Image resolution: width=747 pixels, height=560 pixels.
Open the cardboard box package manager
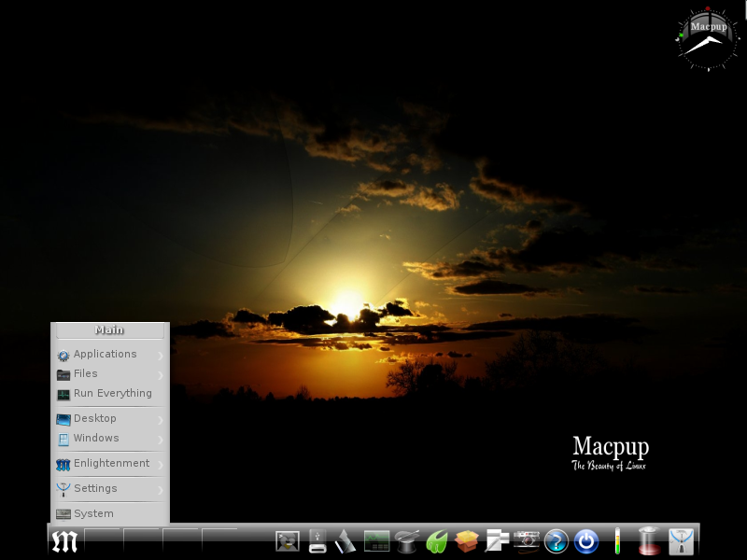pos(467,541)
